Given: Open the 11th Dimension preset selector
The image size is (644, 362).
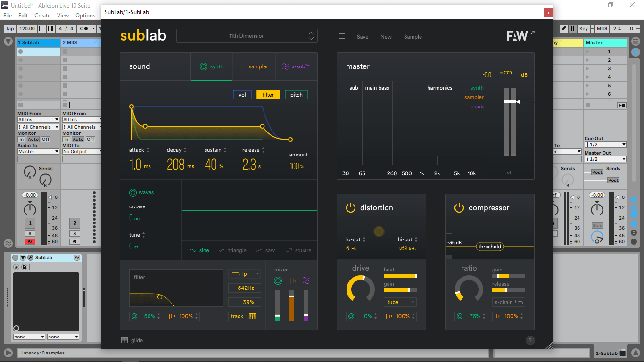Looking at the screenshot, I should click(247, 36).
